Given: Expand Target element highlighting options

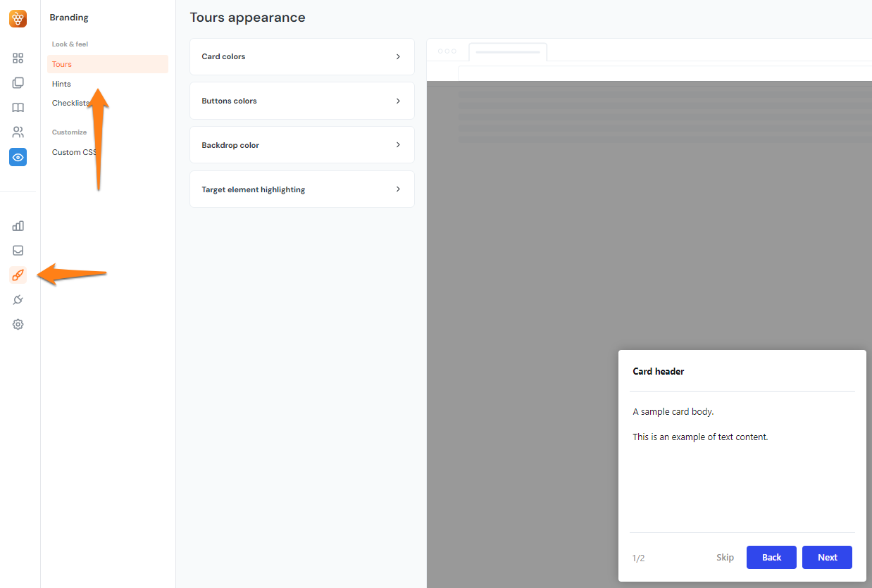Looking at the screenshot, I should (301, 189).
